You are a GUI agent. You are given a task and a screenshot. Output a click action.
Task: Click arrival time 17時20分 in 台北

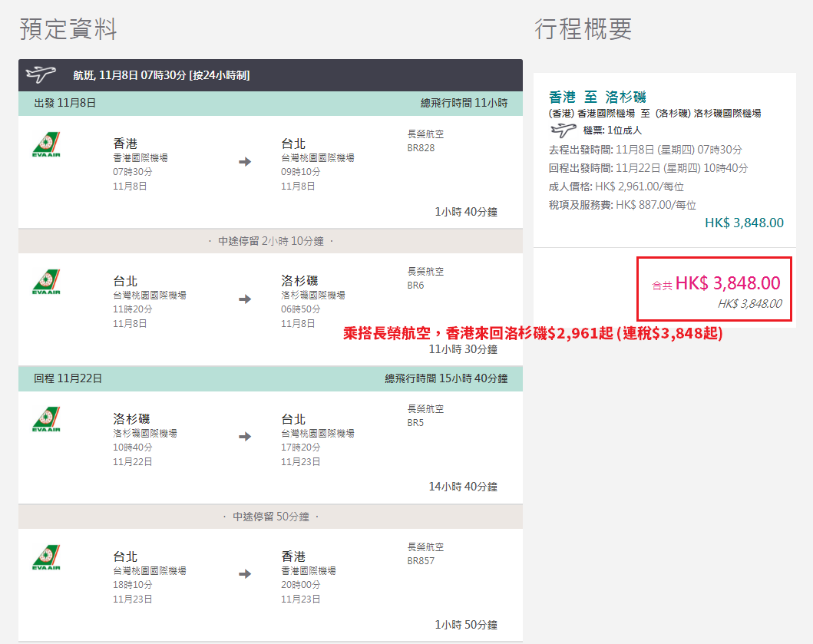301,447
